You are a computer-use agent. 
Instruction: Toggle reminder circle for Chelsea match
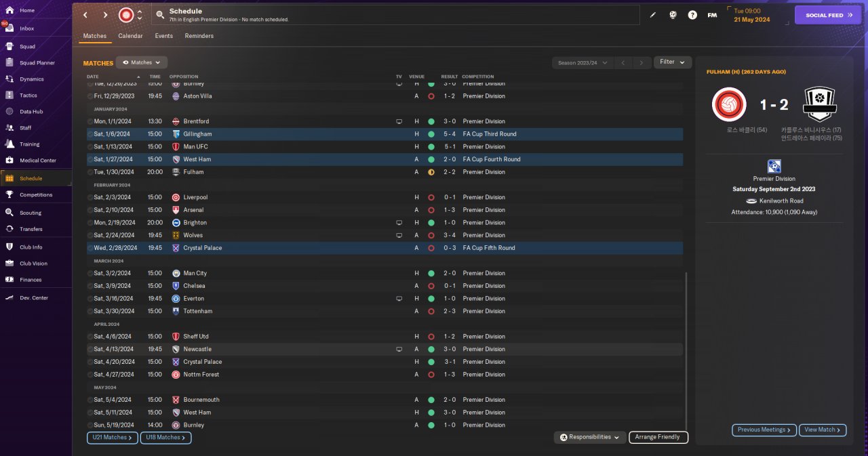(90, 286)
